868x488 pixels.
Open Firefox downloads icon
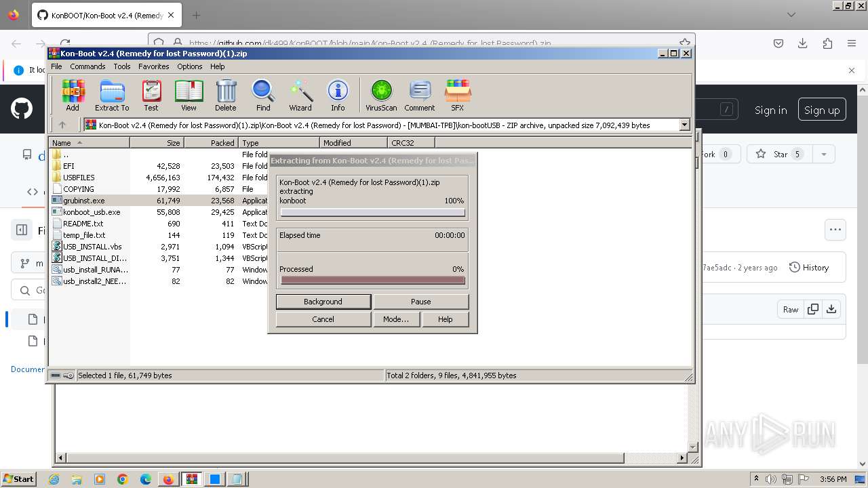[803, 43]
